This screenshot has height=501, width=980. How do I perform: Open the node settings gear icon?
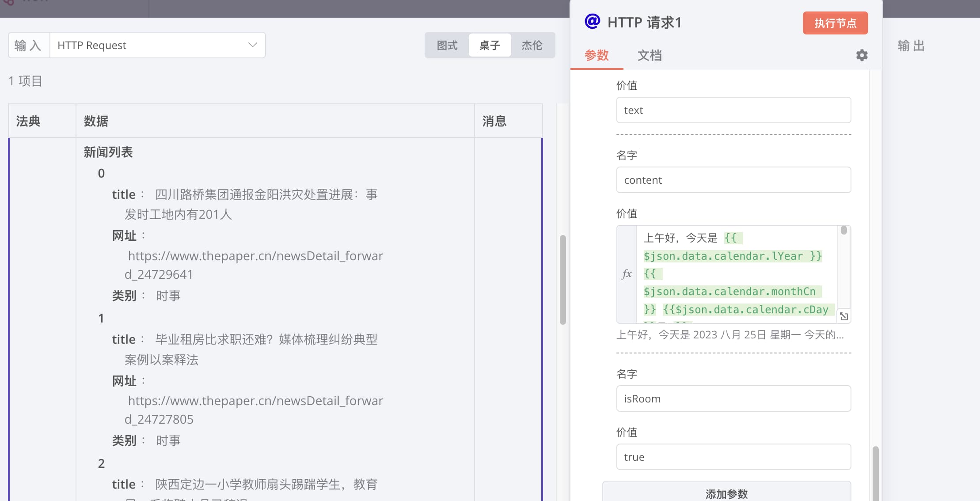point(862,55)
